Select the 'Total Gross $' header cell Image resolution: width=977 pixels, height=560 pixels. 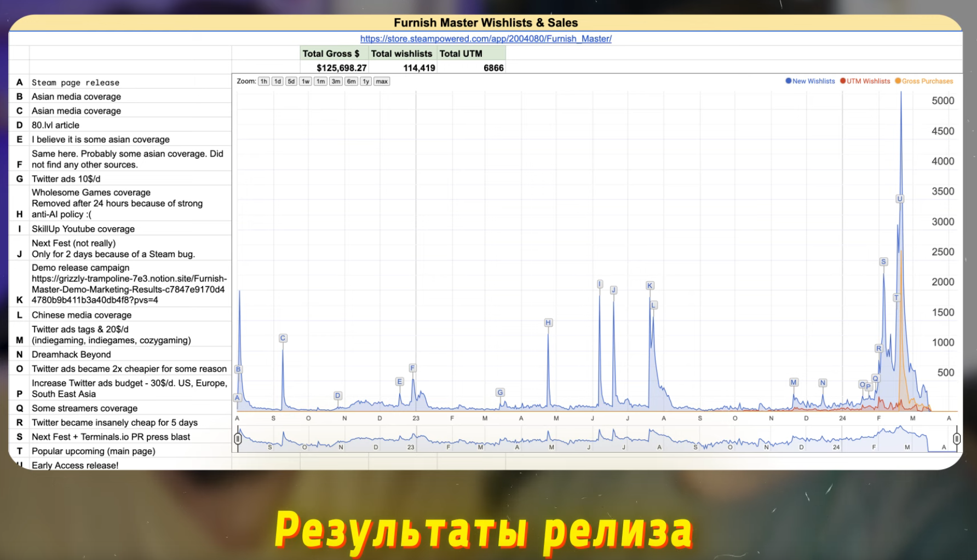335,54
